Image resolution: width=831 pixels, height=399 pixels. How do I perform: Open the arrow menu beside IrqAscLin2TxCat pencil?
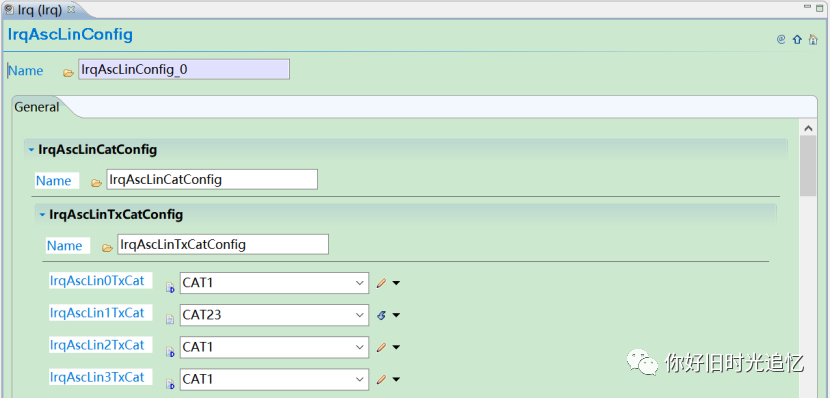(x=396, y=348)
